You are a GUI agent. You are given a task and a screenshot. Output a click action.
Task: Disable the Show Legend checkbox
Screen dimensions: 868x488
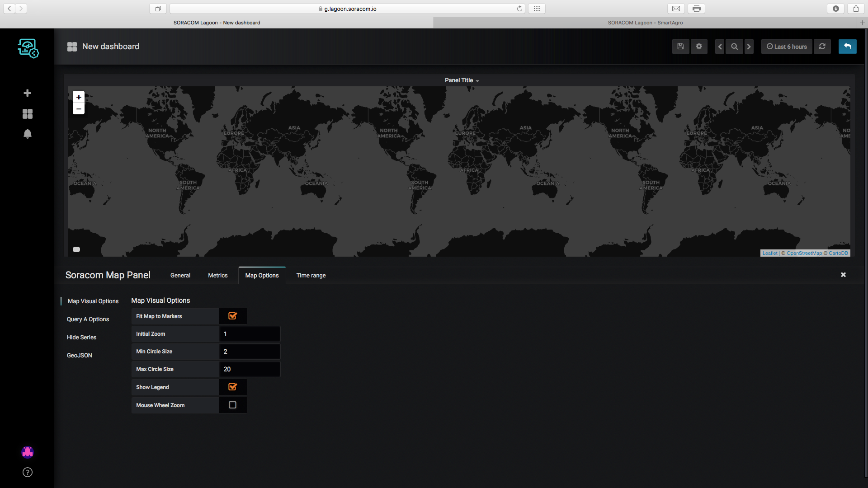point(232,387)
